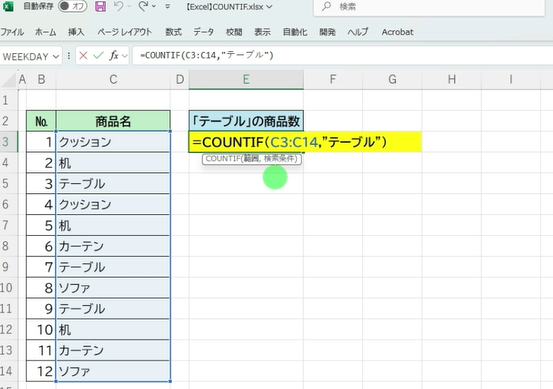The width and height of the screenshot is (553, 389).
Task: Open the dropdown next to fx icon
Action: (124, 56)
